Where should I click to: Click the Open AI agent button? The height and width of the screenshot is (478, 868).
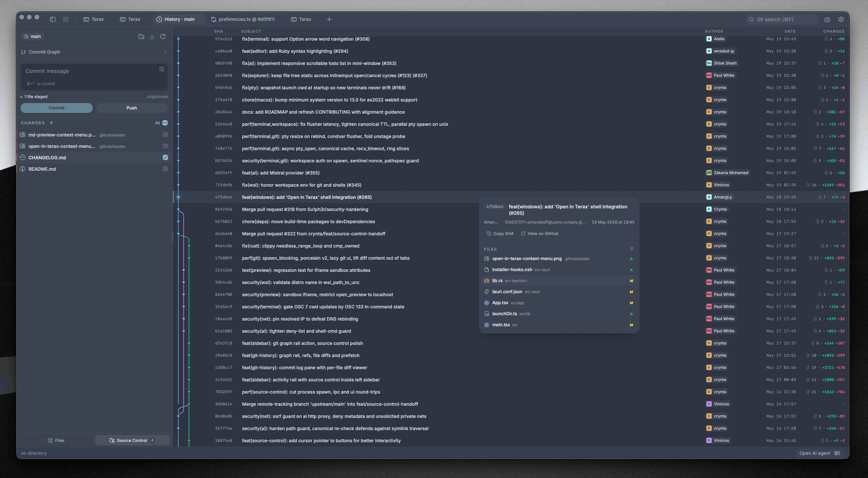pyautogui.click(x=819, y=453)
